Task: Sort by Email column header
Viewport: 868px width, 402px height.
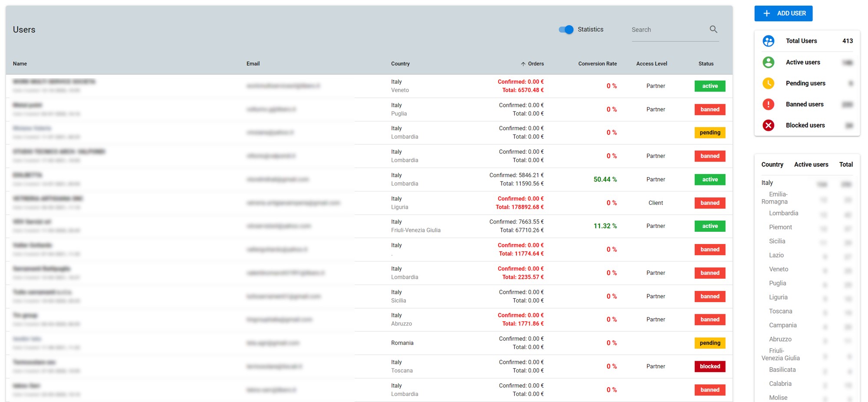Action: [x=253, y=64]
